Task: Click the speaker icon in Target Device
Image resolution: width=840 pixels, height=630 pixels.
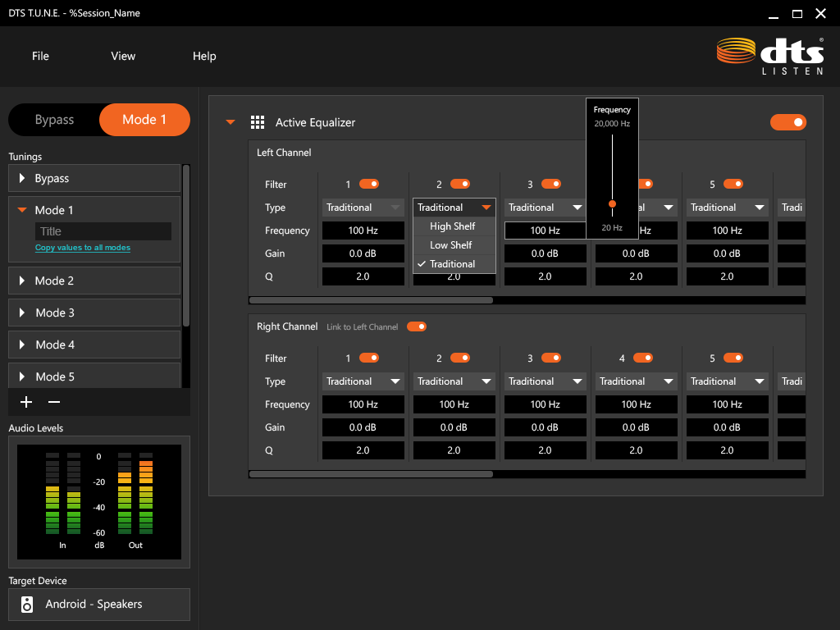Action: [x=27, y=605]
